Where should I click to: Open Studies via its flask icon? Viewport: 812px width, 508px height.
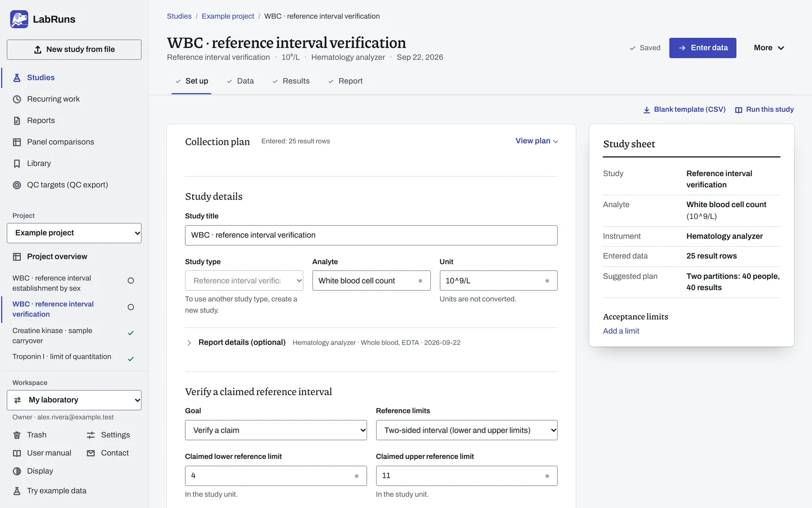[17, 78]
